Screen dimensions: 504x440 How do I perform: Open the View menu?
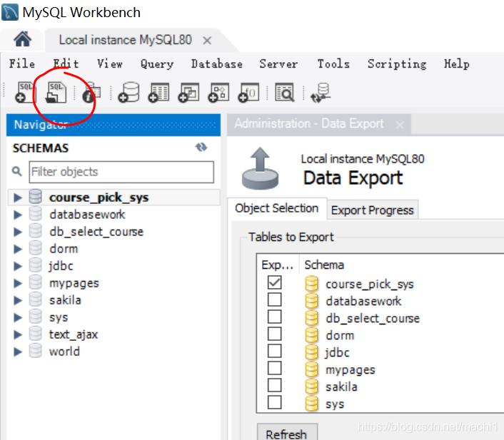click(x=110, y=63)
